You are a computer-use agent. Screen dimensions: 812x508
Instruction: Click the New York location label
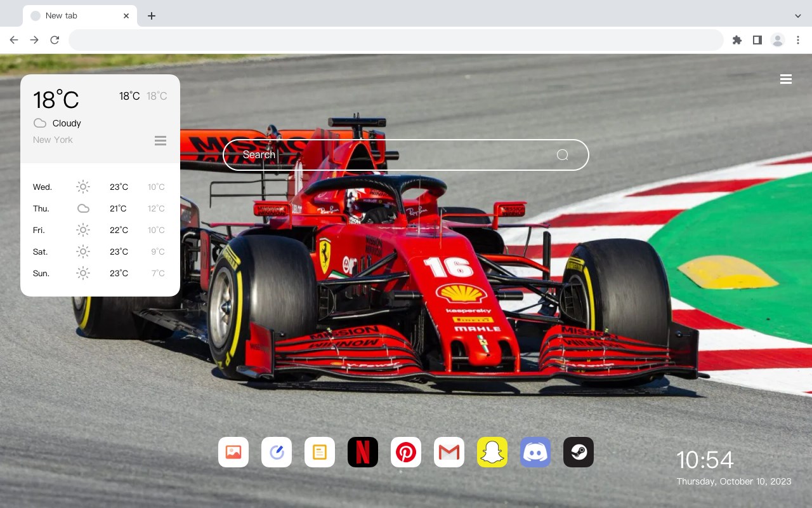[53, 140]
